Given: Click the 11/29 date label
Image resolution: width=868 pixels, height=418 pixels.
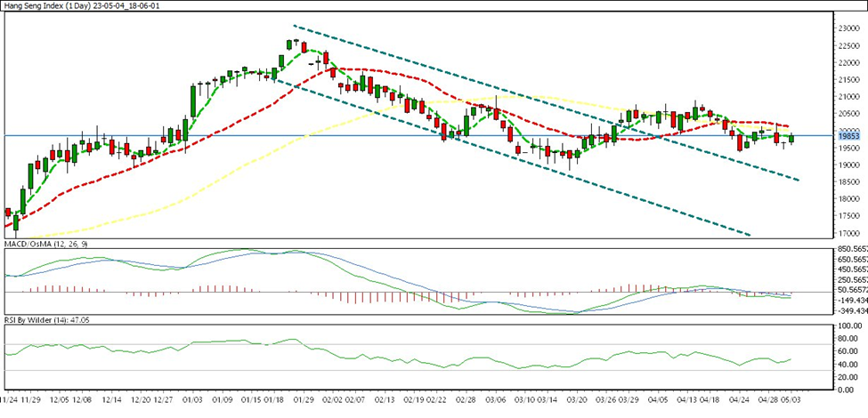Looking at the screenshot, I should pyautogui.click(x=33, y=398).
